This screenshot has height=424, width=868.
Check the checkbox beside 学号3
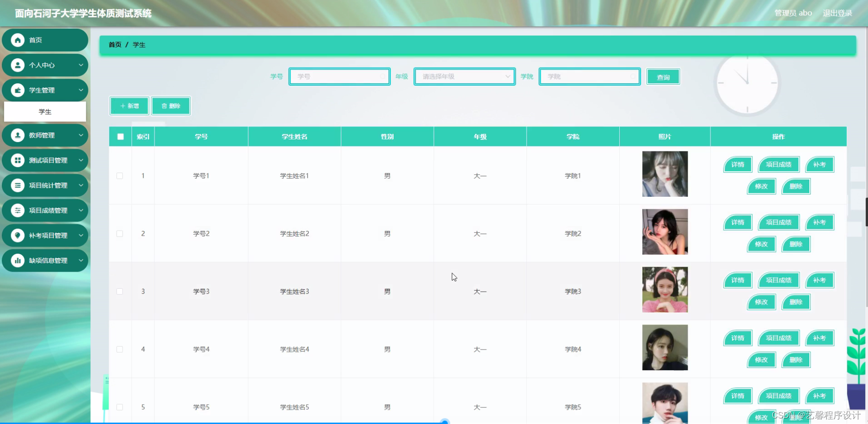pyautogui.click(x=120, y=291)
